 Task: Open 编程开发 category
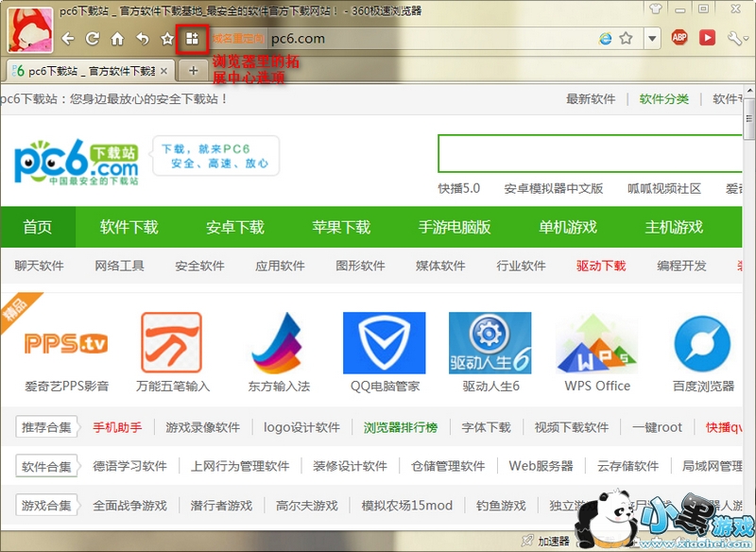(681, 266)
